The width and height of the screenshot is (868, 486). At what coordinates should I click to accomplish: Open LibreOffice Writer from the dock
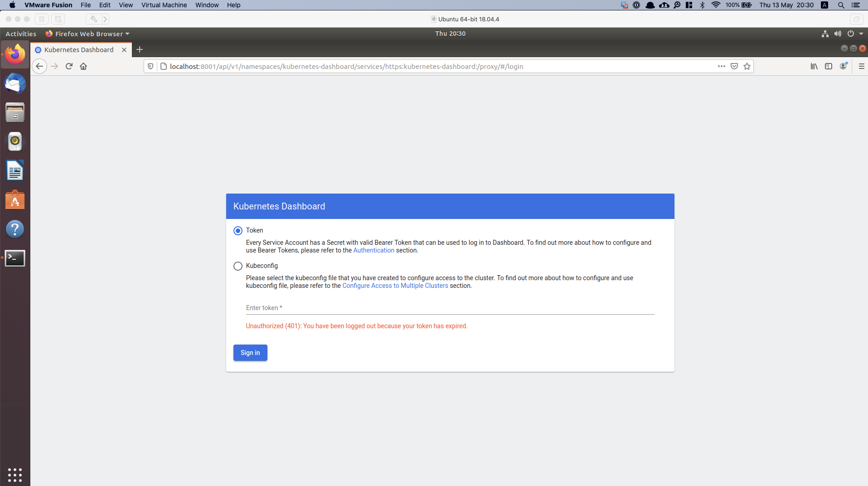(x=15, y=171)
